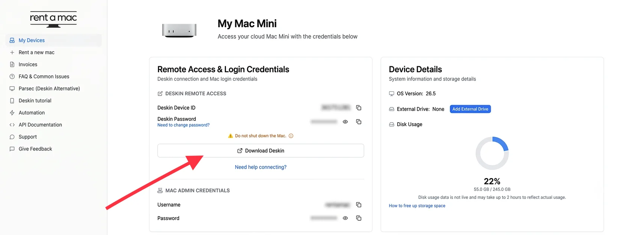The width and height of the screenshot is (644, 235).
Task: Click the My Mac Mini heading
Action: (247, 24)
